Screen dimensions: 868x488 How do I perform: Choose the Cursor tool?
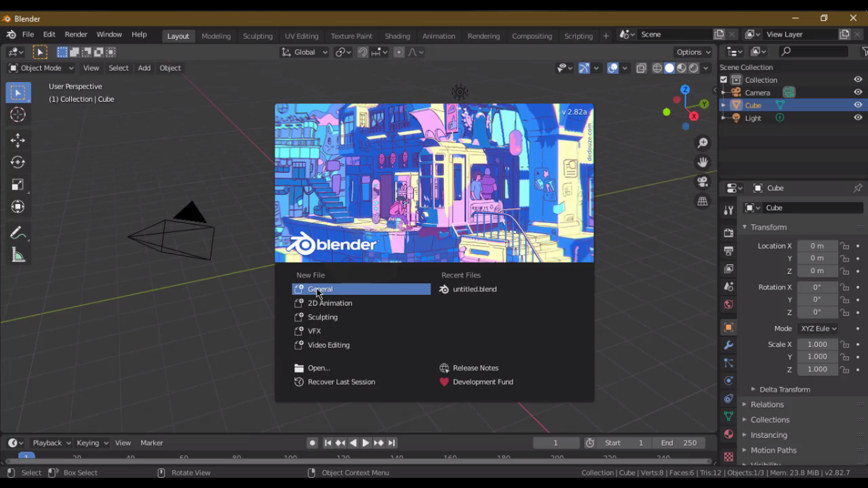pos(18,114)
